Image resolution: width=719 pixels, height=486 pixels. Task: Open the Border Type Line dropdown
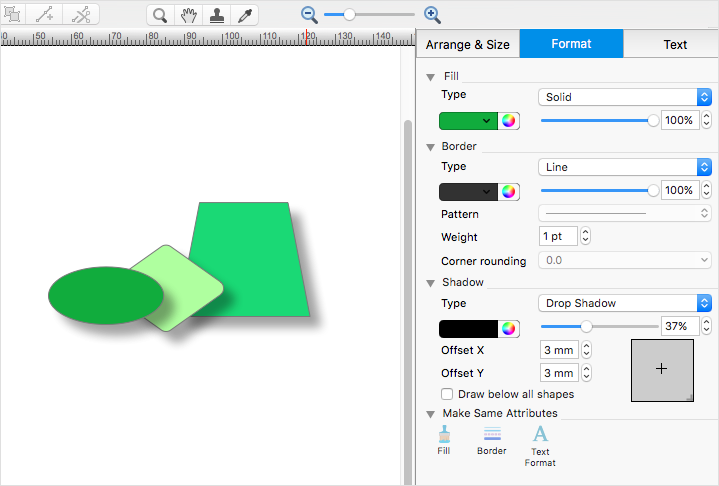tap(624, 167)
